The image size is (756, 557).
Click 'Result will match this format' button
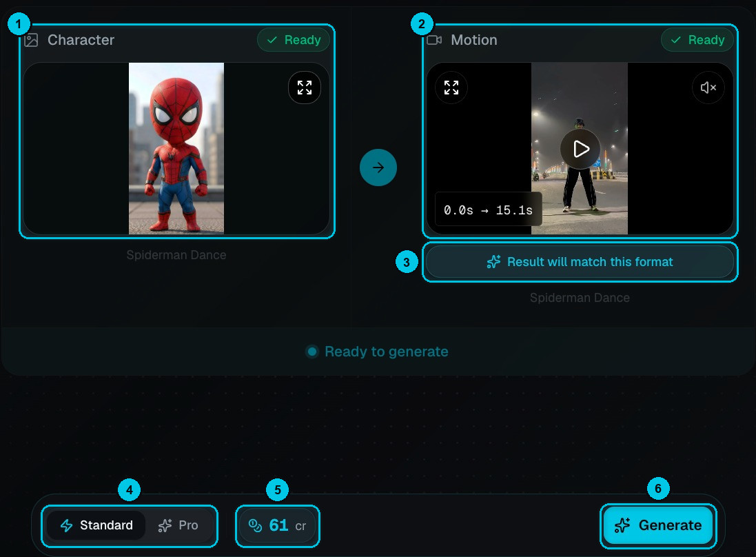[x=580, y=262]
